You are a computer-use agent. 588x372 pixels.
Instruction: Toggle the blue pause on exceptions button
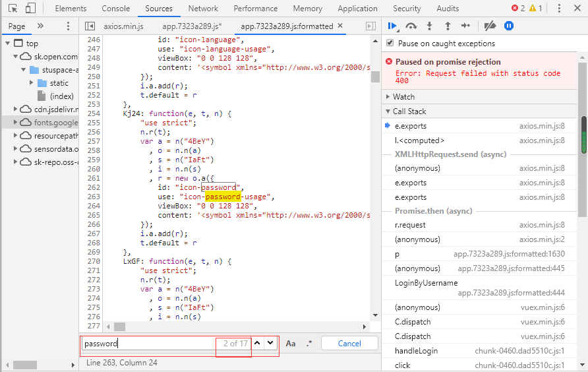508,26
